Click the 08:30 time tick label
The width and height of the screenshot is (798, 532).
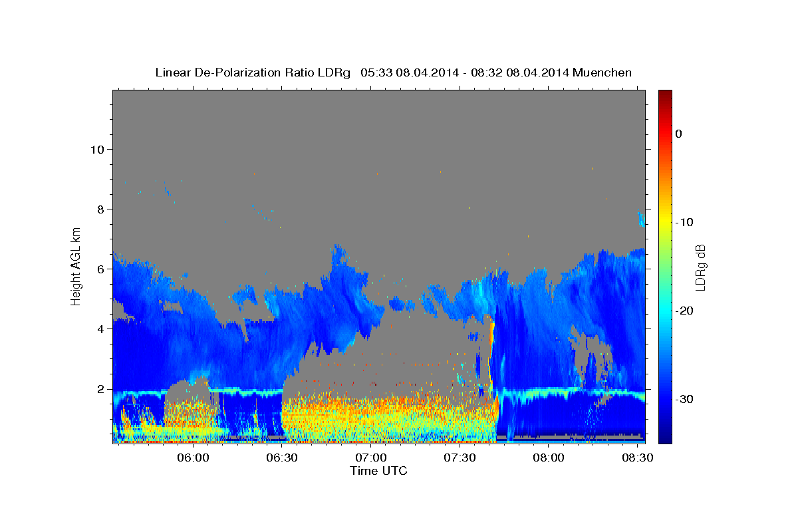[x=638, y=458]
